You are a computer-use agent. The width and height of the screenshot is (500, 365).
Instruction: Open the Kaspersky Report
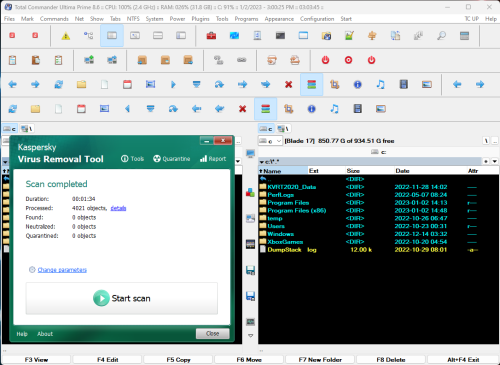pos(213,159)
